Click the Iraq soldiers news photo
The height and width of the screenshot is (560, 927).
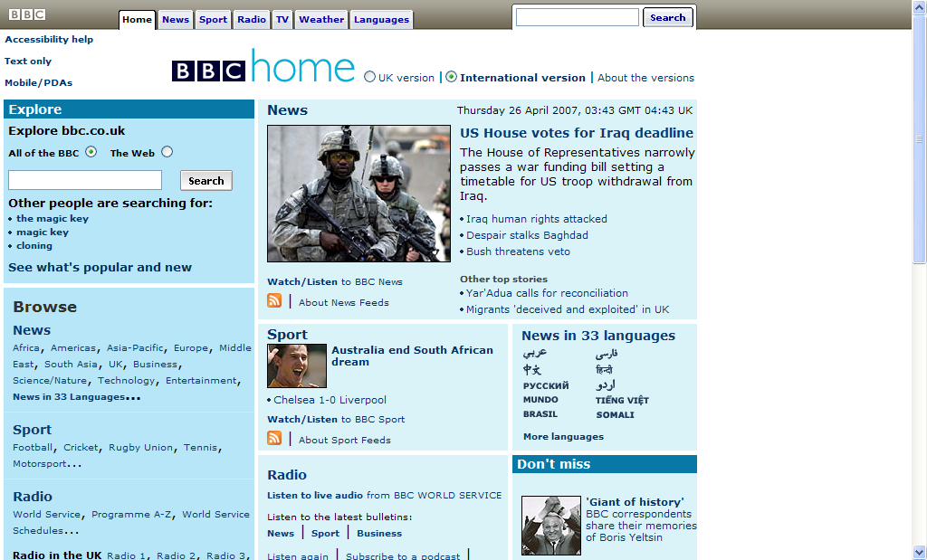coord(358,194)
